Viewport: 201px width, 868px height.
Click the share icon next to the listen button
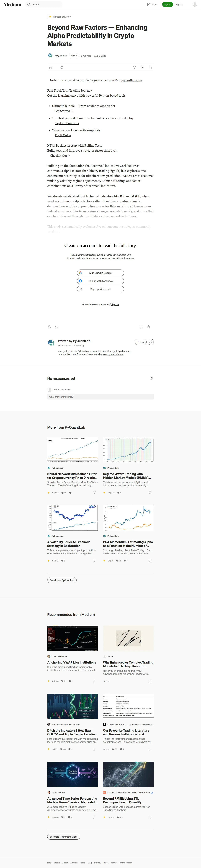click(150, 68)
